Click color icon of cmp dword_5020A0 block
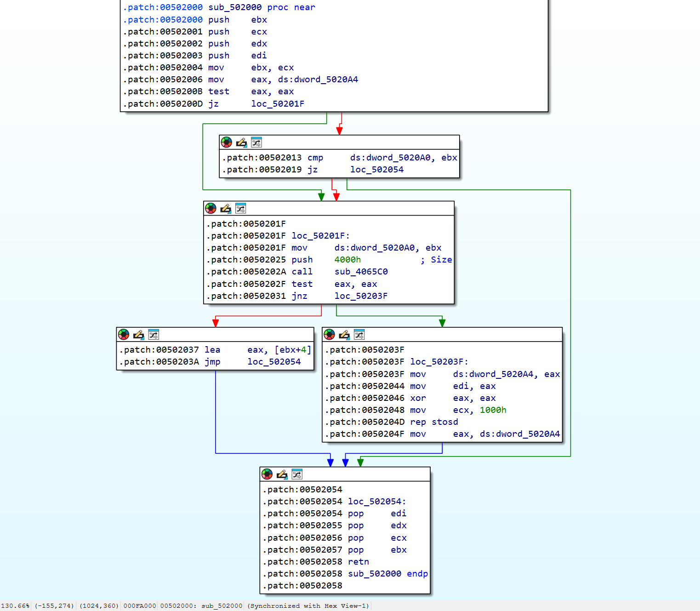This screenshot has height=611, width=700. point(227,143)
